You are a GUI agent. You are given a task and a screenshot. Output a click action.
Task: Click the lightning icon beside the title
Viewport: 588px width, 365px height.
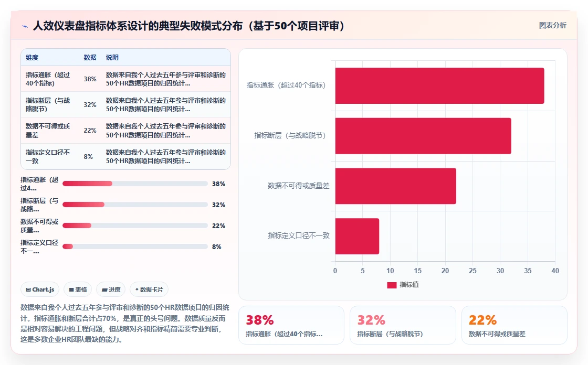coord(25,26)
